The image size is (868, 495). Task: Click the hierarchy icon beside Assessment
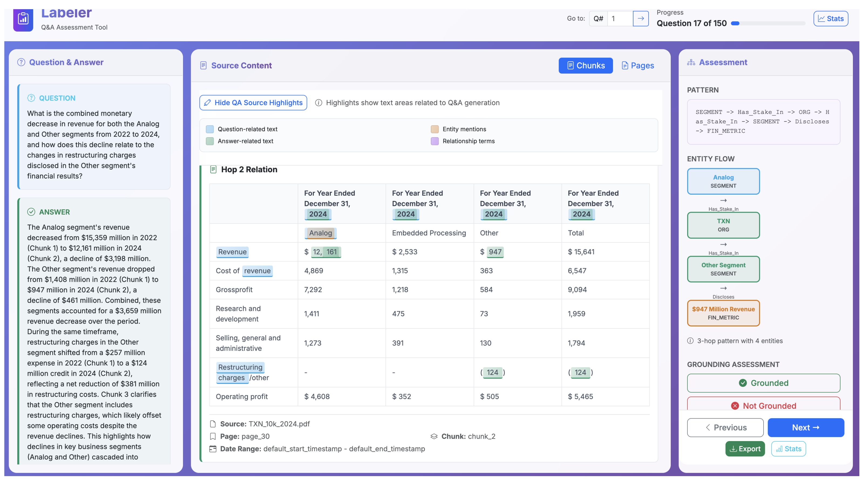pos(691,62)
